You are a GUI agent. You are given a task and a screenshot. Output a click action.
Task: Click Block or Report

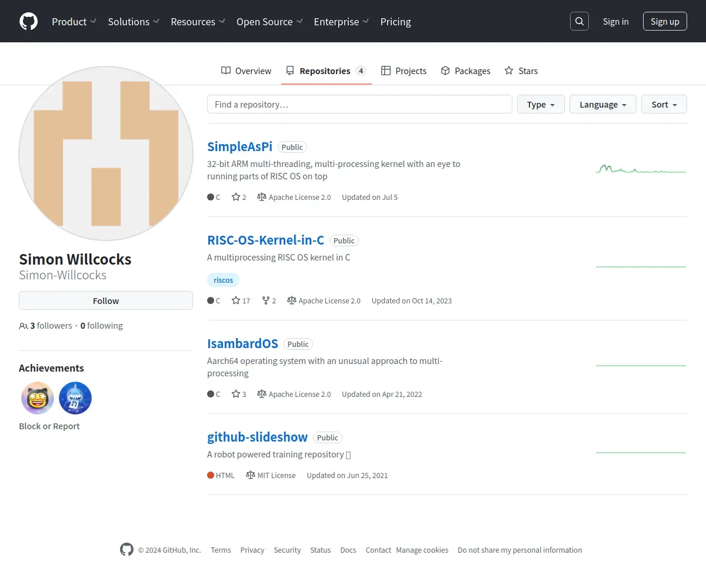49,426
